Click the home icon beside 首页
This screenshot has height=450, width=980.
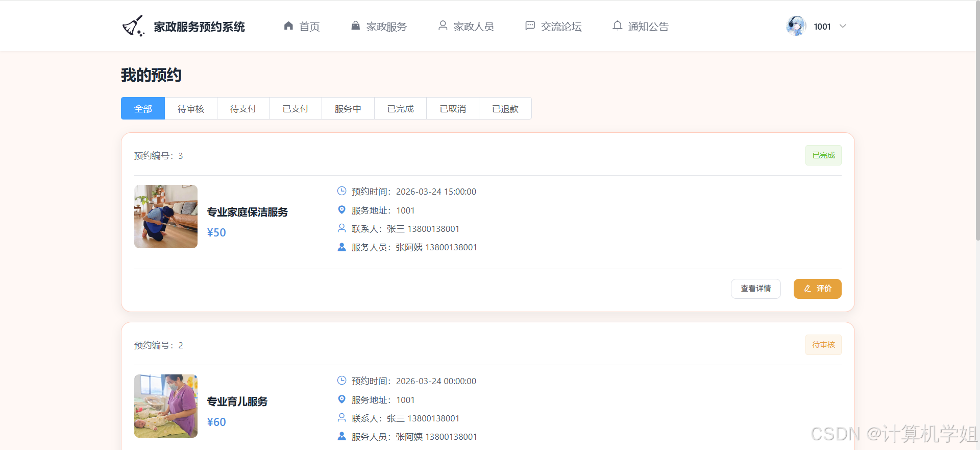click(288, 26)
